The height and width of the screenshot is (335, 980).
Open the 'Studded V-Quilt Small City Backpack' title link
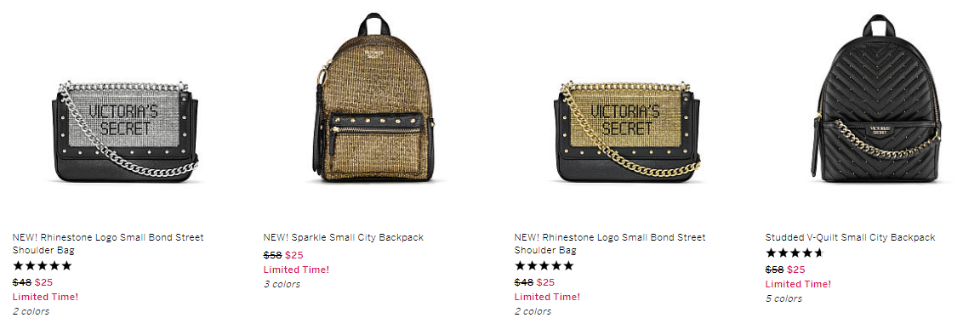850,237
